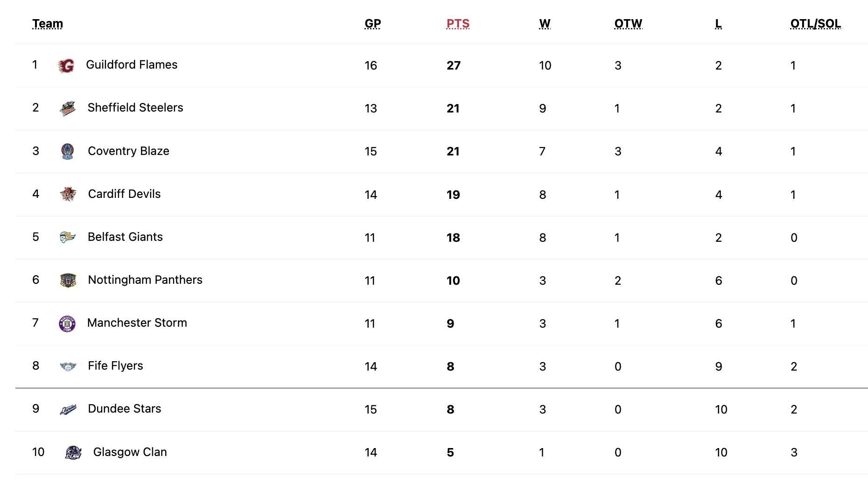Viewport: 868px width, 491px height.
Task: Click the Coventry Blaze team logo
Action: [68, 151]
